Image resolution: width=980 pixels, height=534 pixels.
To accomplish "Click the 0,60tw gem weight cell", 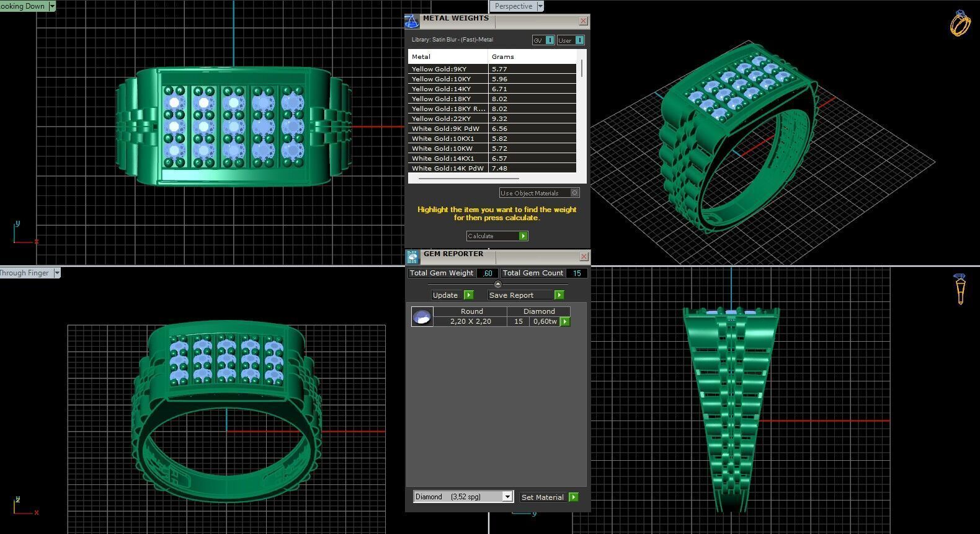I will pos(545,321).
